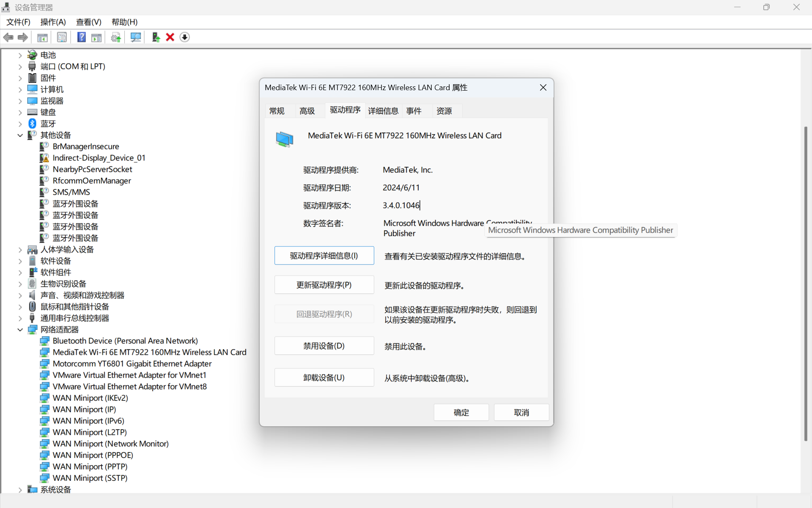The width and height of the screenshot is (812, 508).
Task: Click the vertical scrollbar of the device tree
Action: point(806,284)
